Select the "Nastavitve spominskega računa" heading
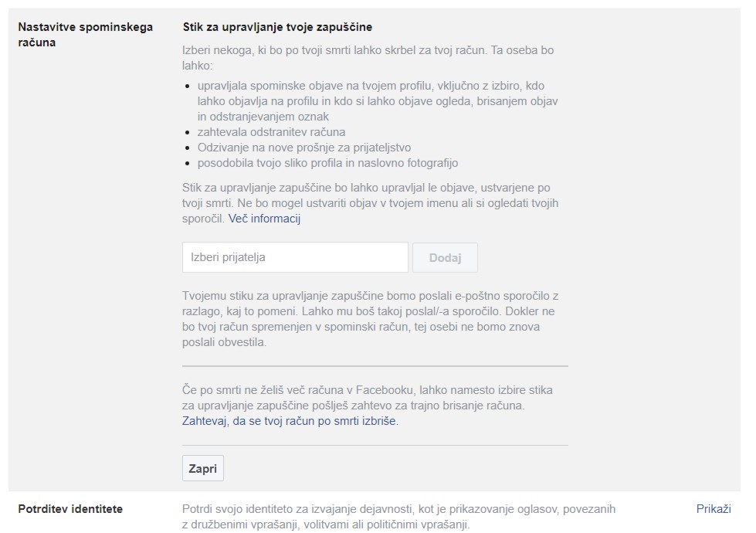The image size is (756, 533). tap(85, 35)
